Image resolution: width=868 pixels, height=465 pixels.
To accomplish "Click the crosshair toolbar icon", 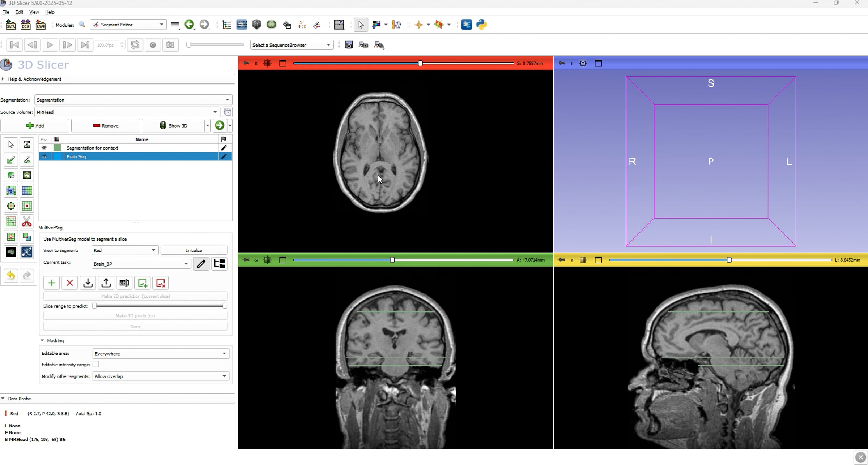I will pyautogui.click(x=419, y=25).
